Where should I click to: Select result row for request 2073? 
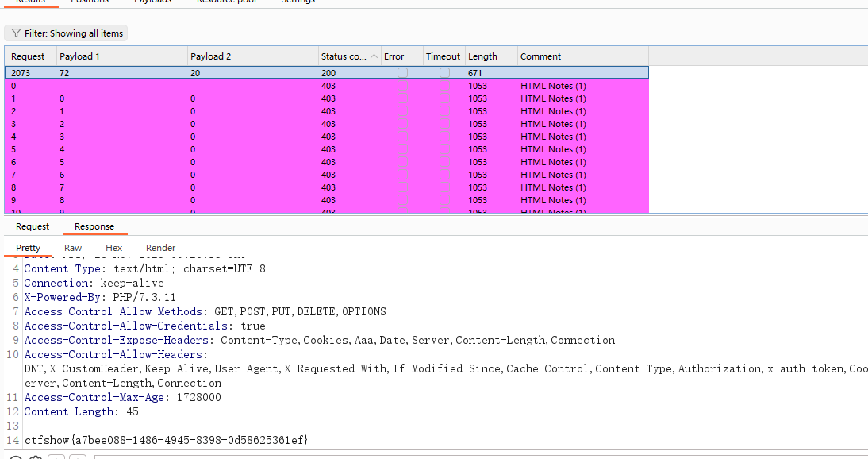327,72
